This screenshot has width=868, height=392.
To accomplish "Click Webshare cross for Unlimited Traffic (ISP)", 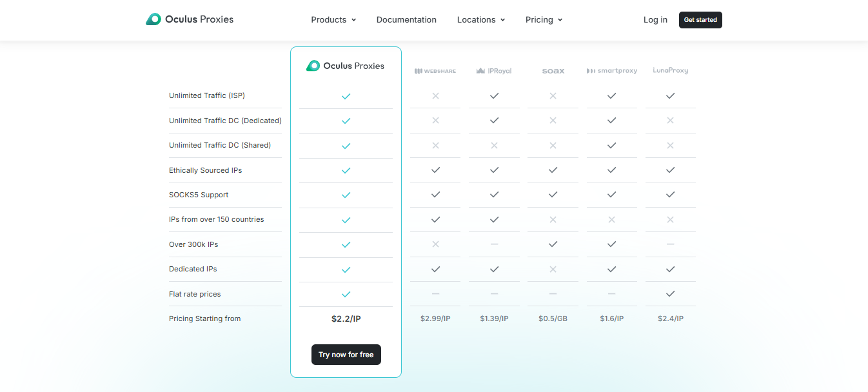I will 435,95.
